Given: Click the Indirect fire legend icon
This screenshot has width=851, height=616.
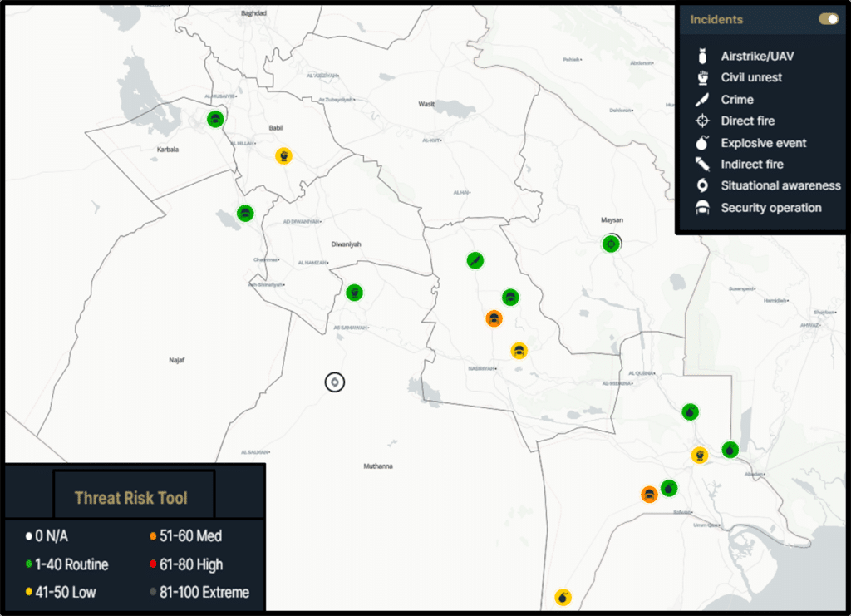Looking at the screenshot, I should pos(702,165).
